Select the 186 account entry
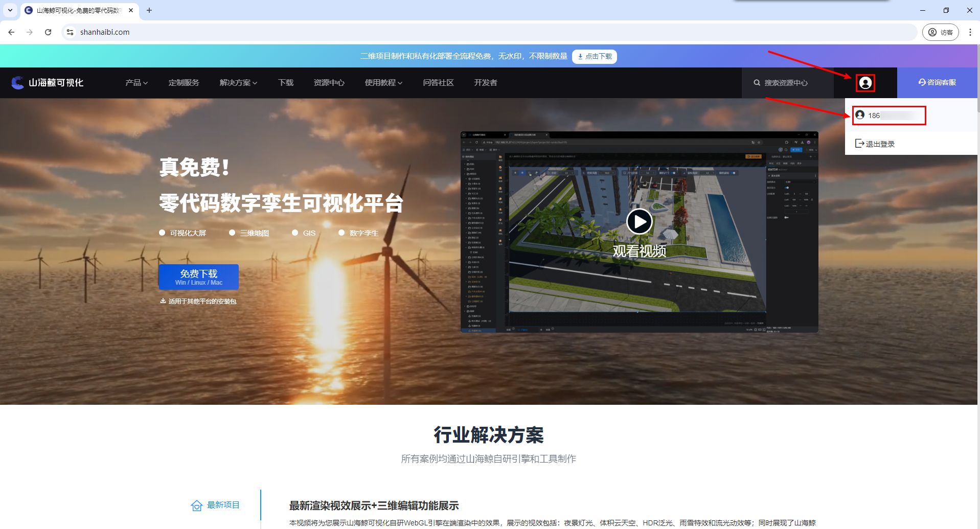Viewport: 980px width, 529px height. coord(889,116)
